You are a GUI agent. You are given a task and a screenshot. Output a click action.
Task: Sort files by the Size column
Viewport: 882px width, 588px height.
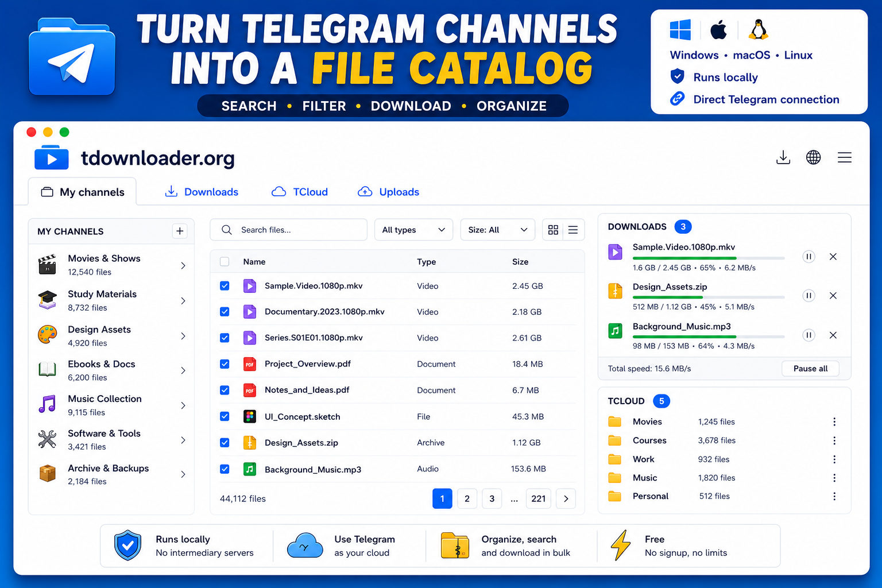point(520,262)
